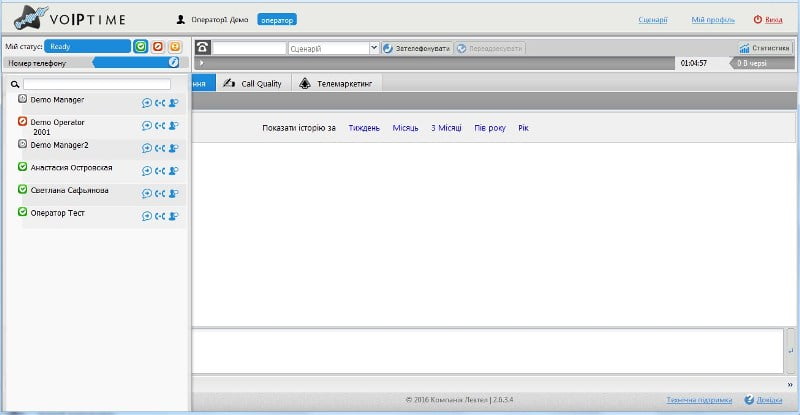The image size is (800, 415).
Task: Set status with red busy icon
Action: point(158,46)
